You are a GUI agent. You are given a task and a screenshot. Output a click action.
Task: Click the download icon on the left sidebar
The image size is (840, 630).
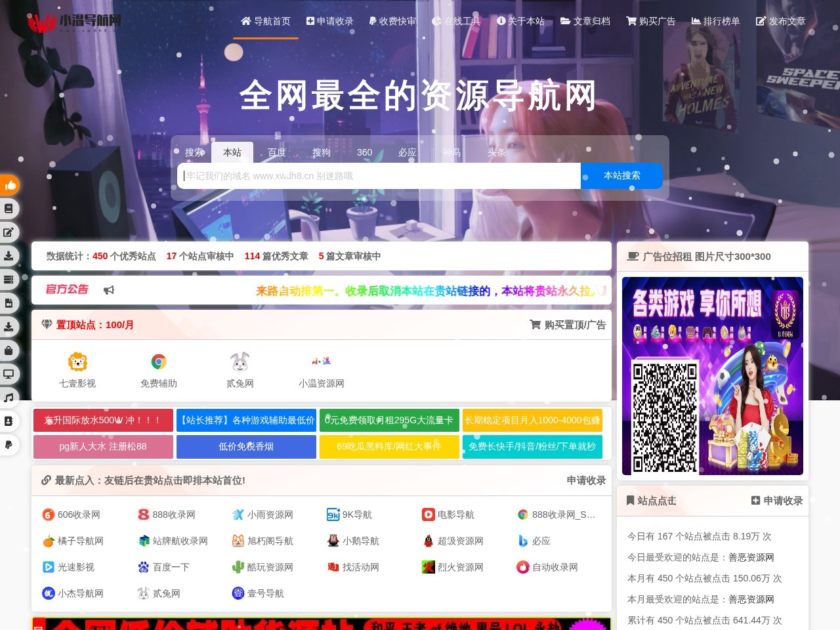pyautogui.click(x=9, y=256)
